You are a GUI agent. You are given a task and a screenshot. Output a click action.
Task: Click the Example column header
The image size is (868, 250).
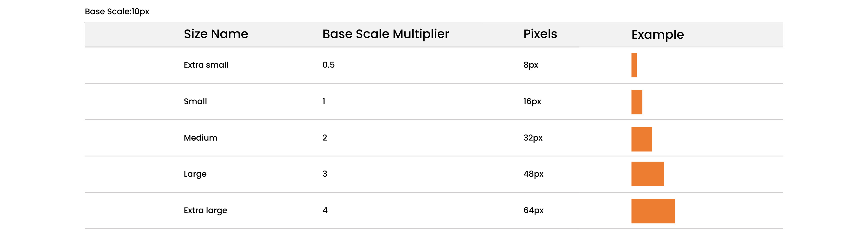(657, 35)
